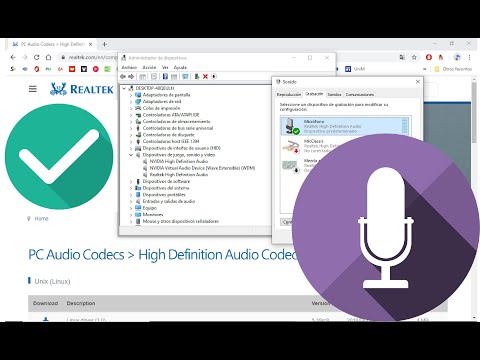Click the Description column header
Image resolution: width=480 pixels, height=360 pixels.
point(81,303)
